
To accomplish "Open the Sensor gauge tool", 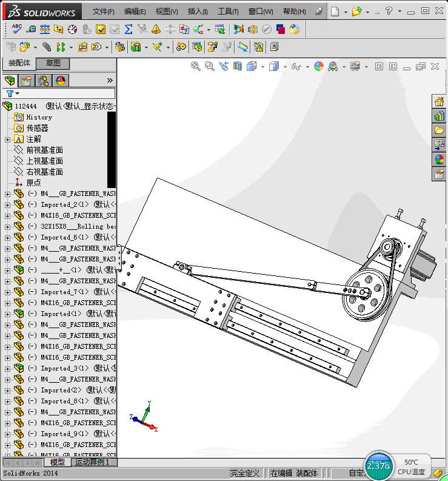I will (72, 29).
